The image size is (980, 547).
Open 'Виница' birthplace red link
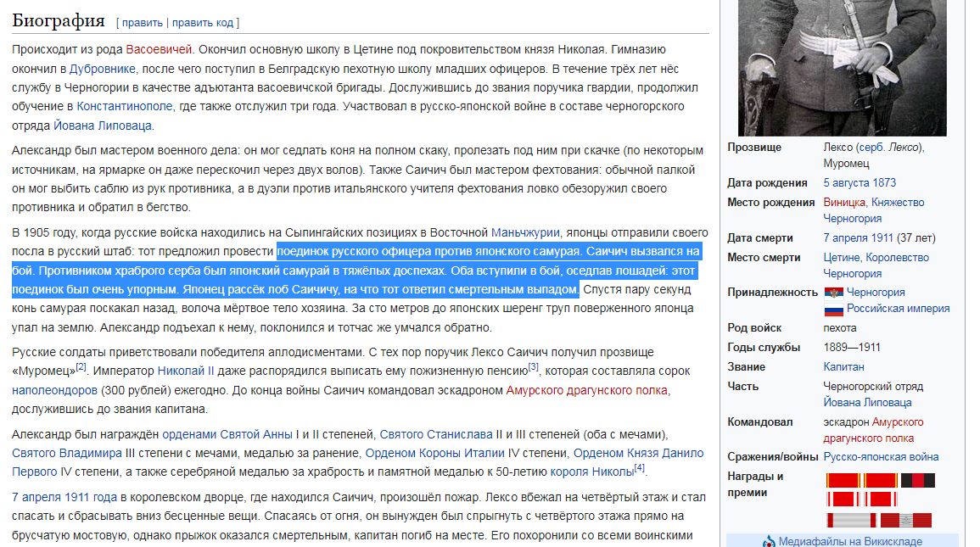844,203
